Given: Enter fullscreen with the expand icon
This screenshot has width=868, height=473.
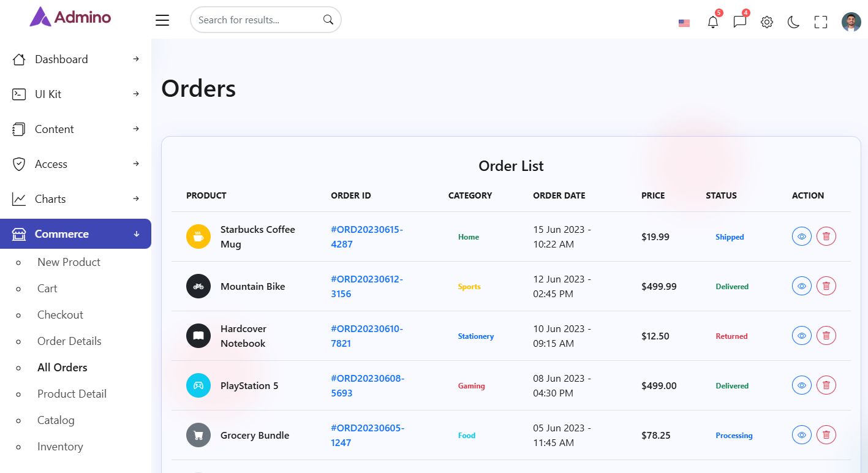Looking at the screenshot, I should [820, 23].
